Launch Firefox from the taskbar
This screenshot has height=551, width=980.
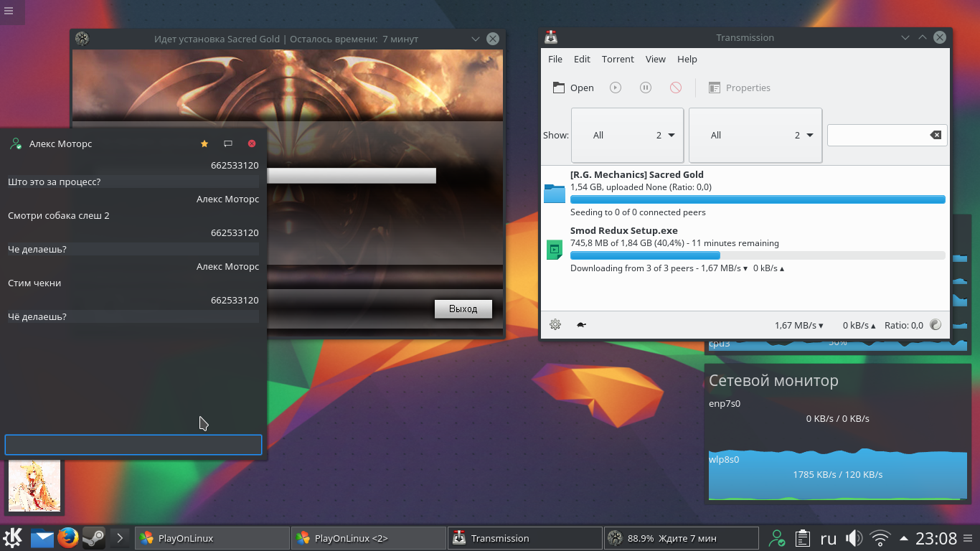coord(68,537)
